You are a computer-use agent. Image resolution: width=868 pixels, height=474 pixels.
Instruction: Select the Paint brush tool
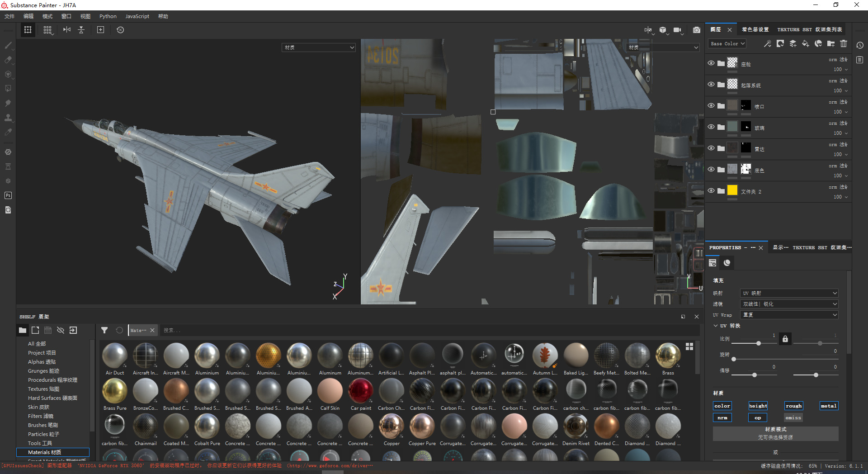point(8,45)
